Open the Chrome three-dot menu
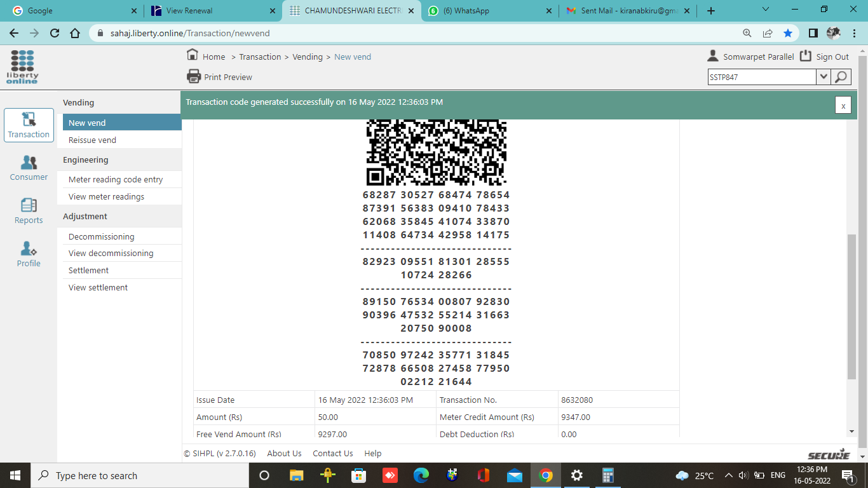 tap(855, 33)
